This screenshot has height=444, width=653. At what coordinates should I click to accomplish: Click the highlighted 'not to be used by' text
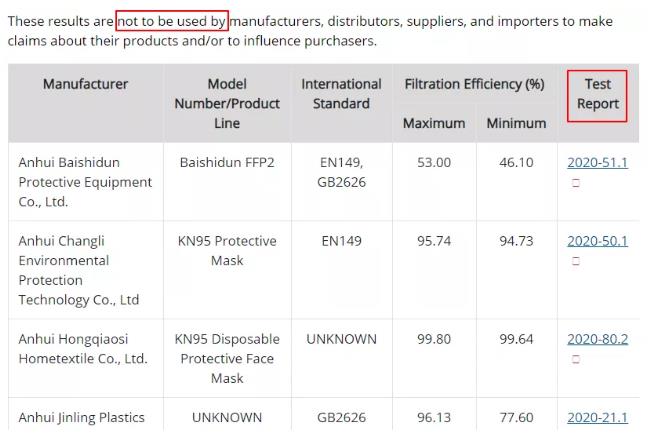[x=171, y=20]
